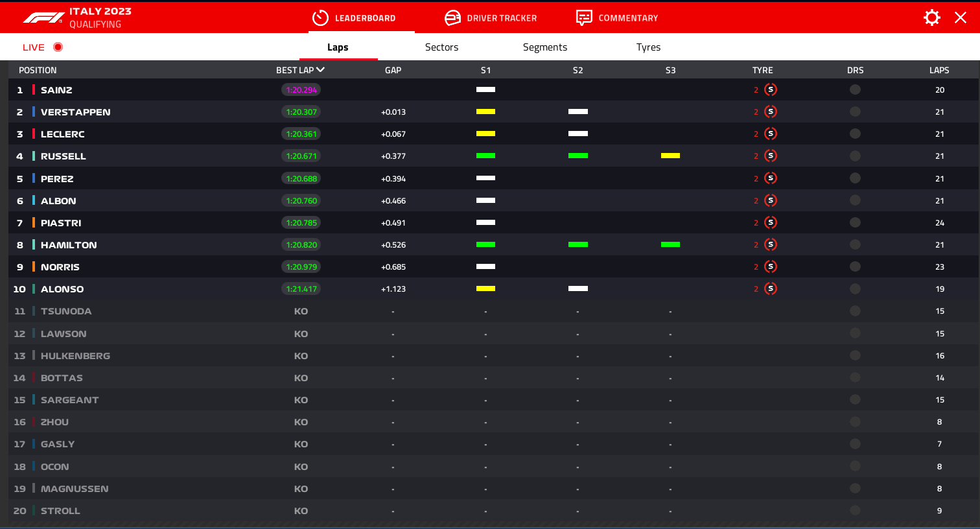The image size is (980, 529).
Task: Select the VERSTAPPEN driver name
Action: [x=75, y=112]
